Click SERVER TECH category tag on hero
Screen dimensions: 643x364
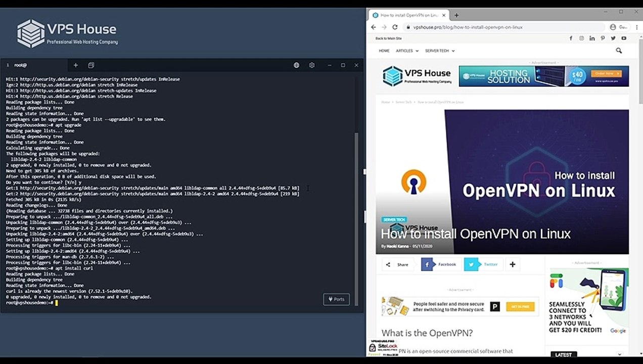click(x=394, y=220)
